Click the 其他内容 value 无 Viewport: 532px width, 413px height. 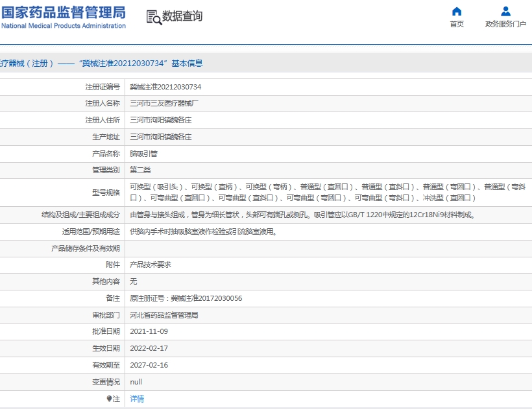point(134,281)
